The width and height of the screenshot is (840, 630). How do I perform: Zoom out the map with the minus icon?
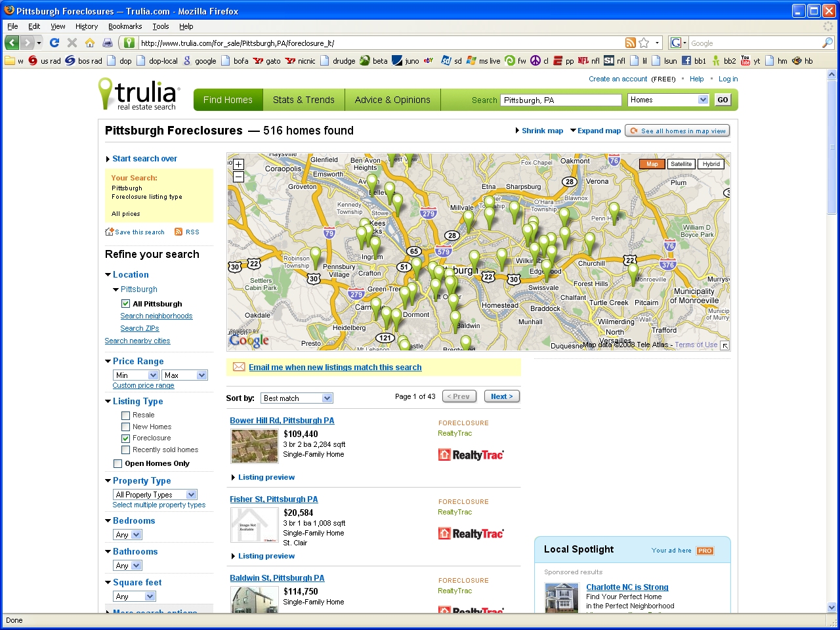click(238, 177)
